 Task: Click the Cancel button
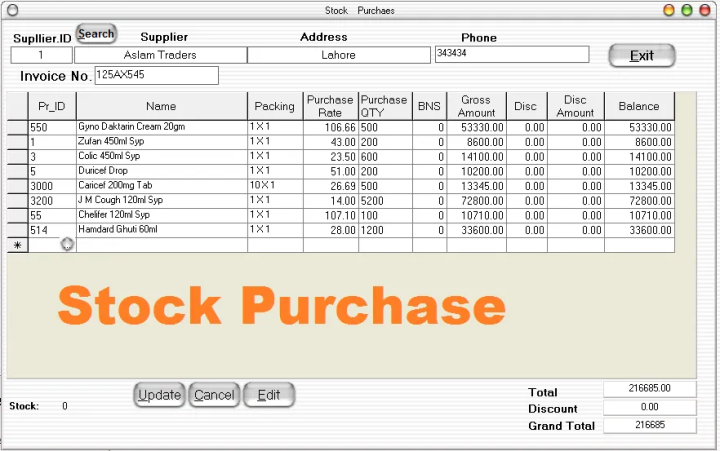tap(214, 395)
